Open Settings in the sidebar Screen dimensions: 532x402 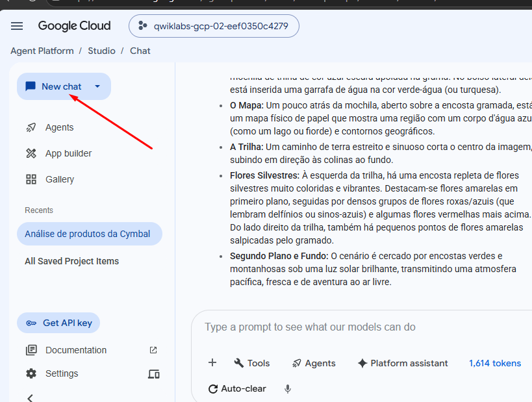pos(62,373)
